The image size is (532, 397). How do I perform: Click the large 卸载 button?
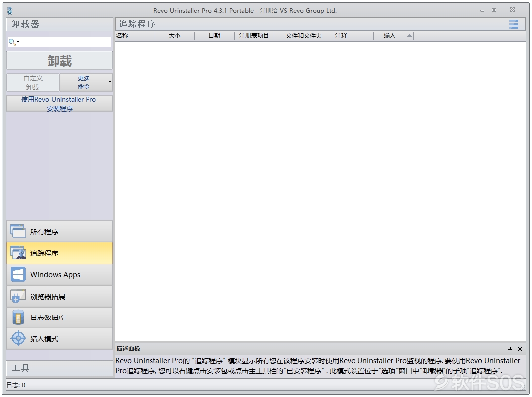point(60,61)
